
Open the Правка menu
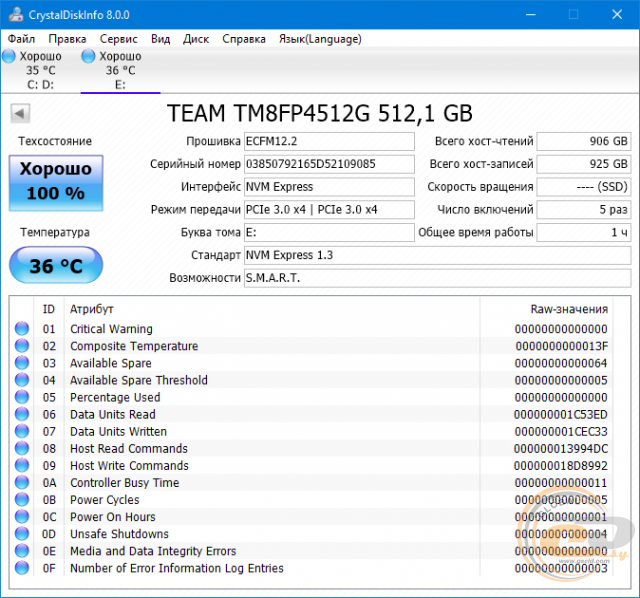point(67,39)
